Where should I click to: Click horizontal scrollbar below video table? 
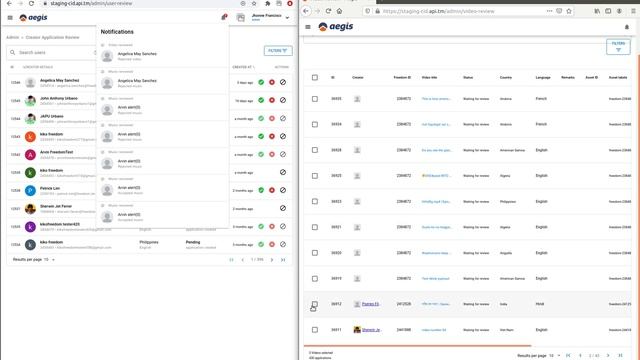tap(417, 346)
